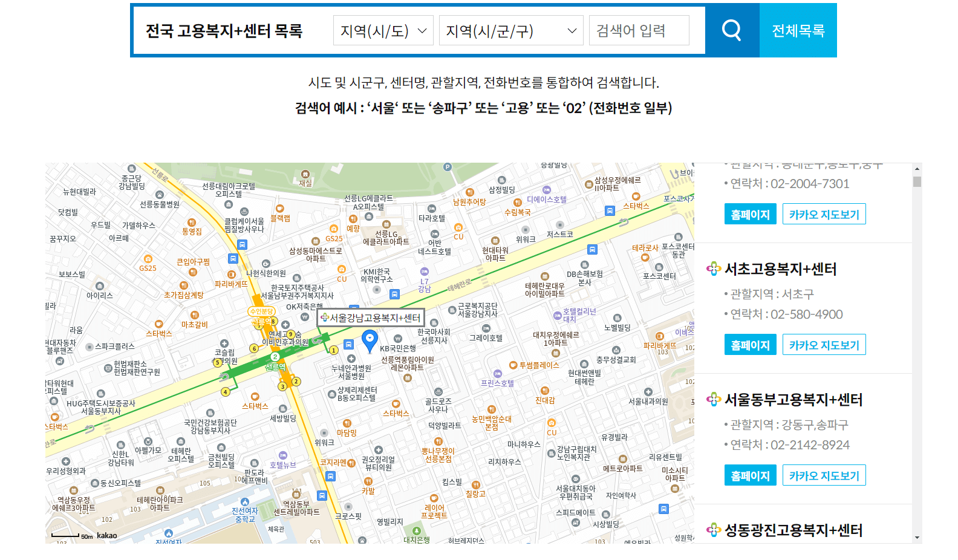Open 홈페이지 for the center with 02-2004-7301
Screen dimensions: 958x560
(x=750, y=214)
